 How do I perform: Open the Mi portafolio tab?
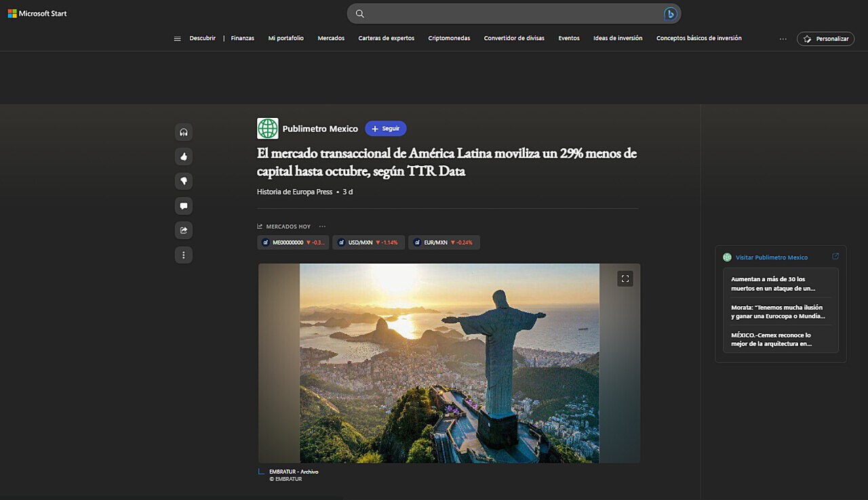(x=286, y=39)
